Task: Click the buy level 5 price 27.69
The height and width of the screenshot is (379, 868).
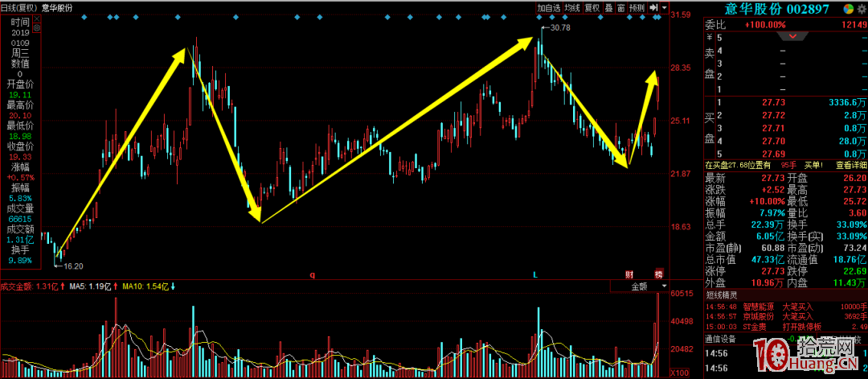Action: [773, 154]
